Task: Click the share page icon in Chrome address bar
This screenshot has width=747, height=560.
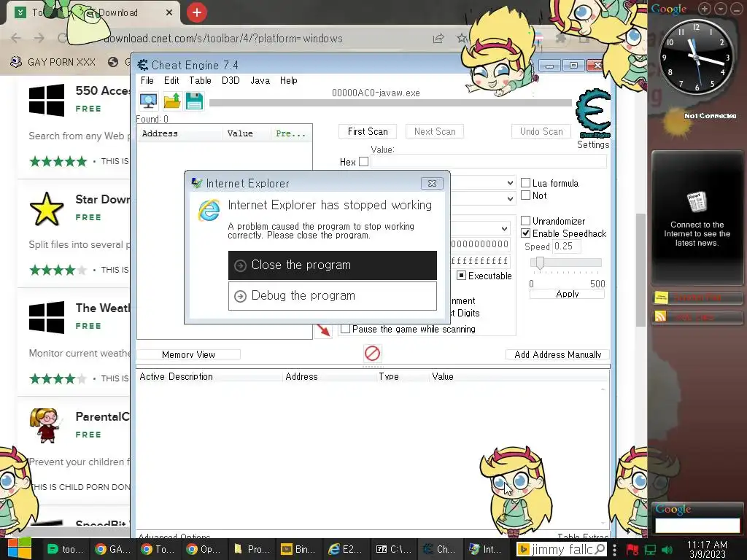Action: click(438, 39)
